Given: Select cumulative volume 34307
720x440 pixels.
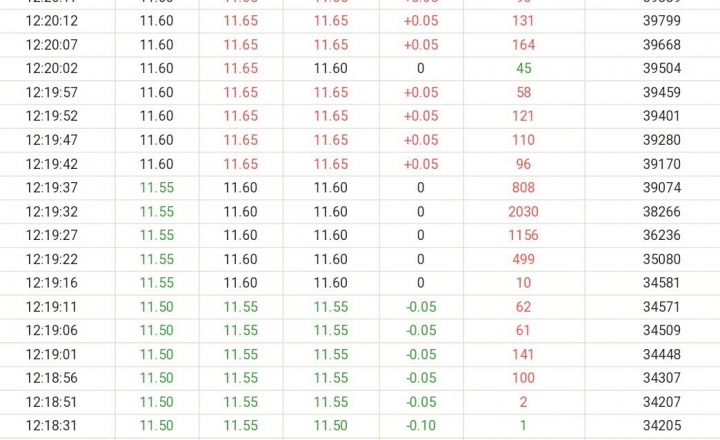Looking at the screenshot, I should coord(662,378).
